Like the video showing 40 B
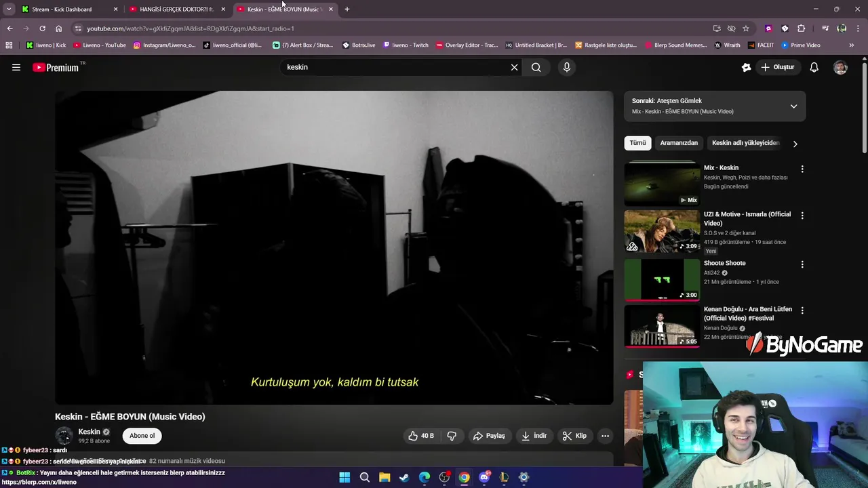The width and height of the screenshot is (868, 488). pos(421,436)
